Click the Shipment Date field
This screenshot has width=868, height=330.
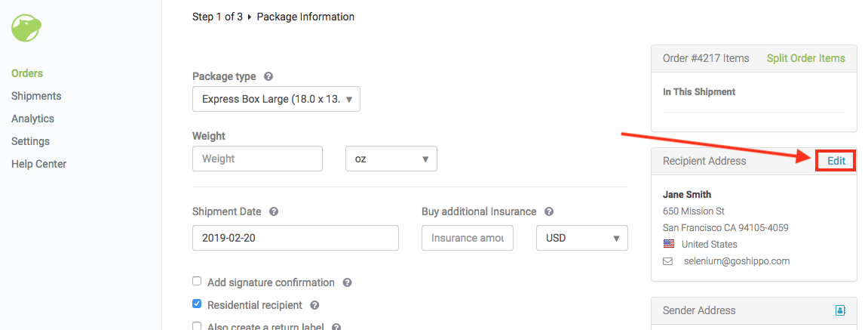296,238
